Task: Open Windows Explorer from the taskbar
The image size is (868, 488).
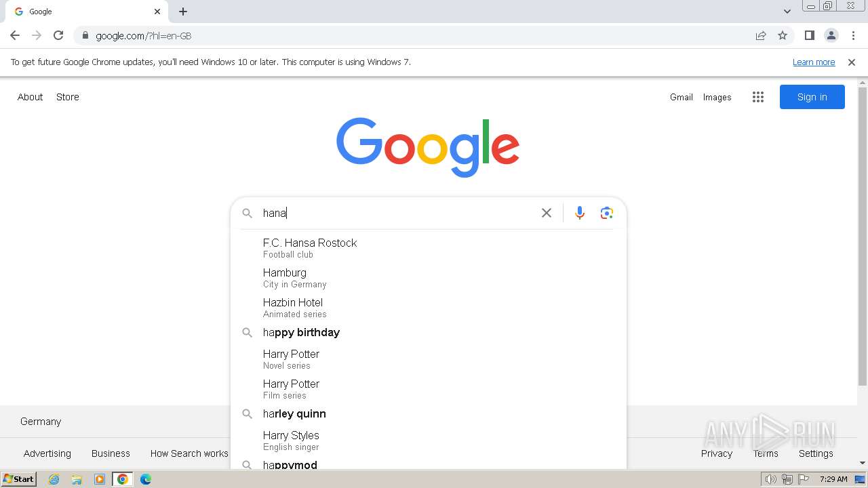Action: 77,479
